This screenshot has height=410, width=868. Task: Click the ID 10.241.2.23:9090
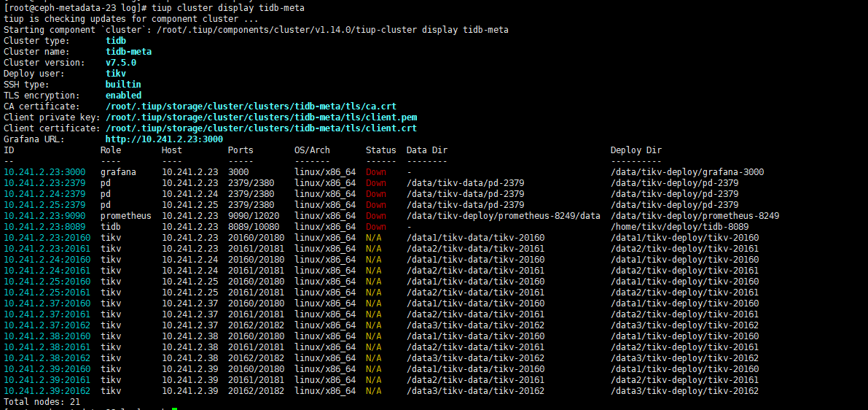coord(44,215)
